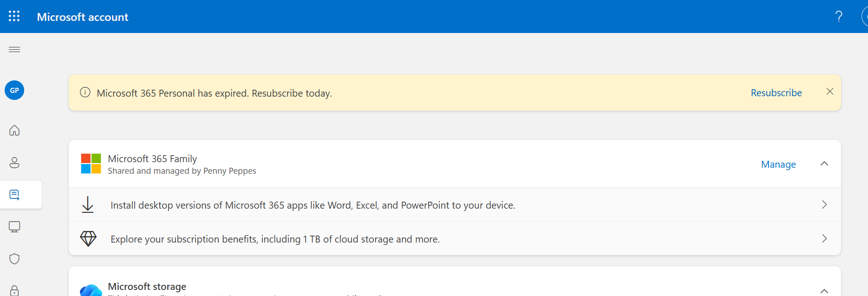Screen dimensions: 868x296
Task: Click the Microsoft account header title
Action: tap(83, 17)
